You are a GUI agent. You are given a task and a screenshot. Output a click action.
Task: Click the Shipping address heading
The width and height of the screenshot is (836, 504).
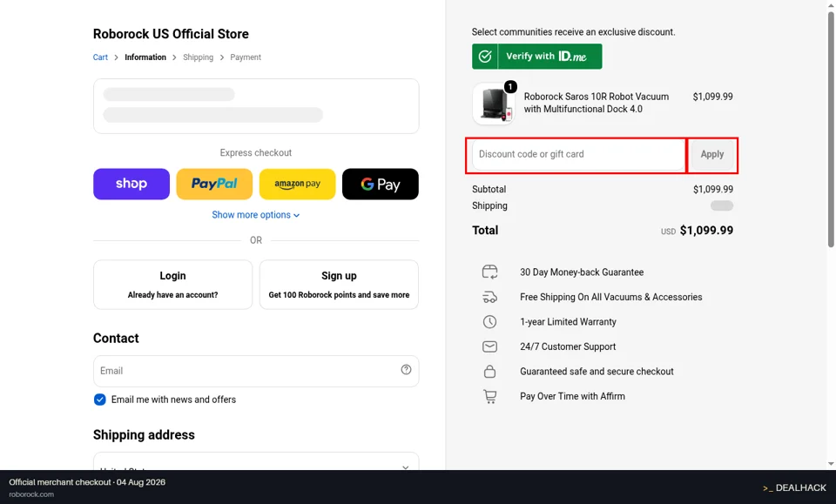144,434
